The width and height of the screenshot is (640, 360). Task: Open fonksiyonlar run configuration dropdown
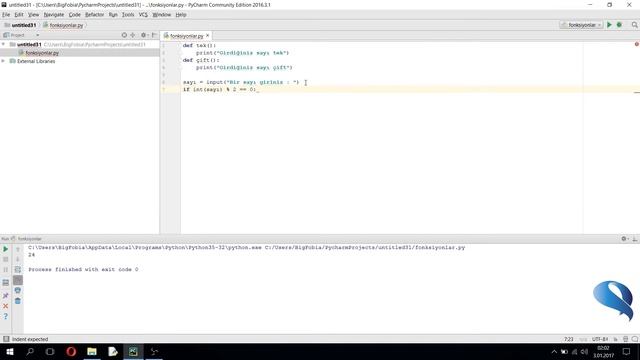point(582,25)
